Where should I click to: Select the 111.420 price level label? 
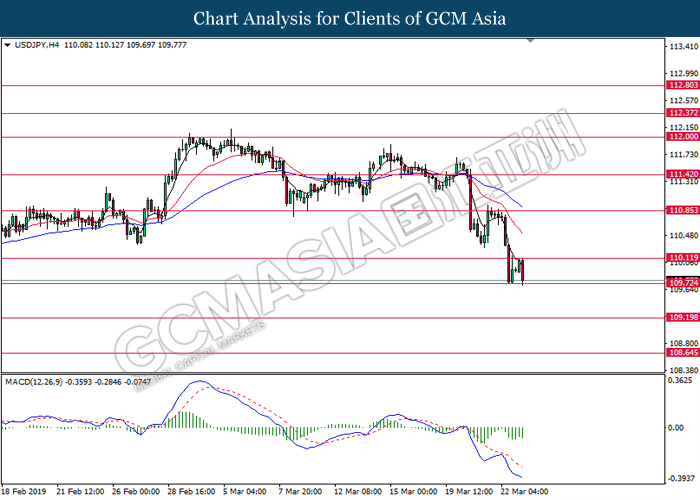point(682,174)
